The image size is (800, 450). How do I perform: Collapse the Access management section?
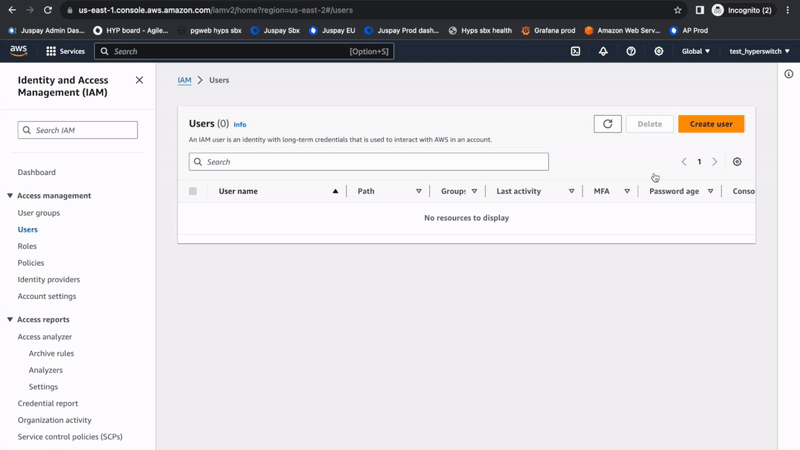point(10,196)
